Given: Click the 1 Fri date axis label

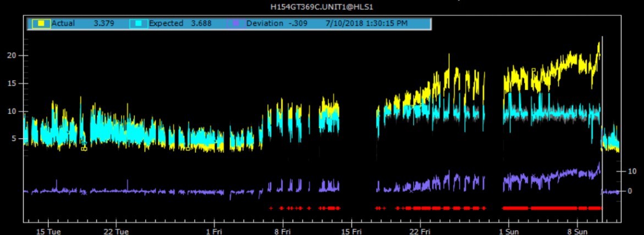Looking at the screenshot, I should 214,231.
